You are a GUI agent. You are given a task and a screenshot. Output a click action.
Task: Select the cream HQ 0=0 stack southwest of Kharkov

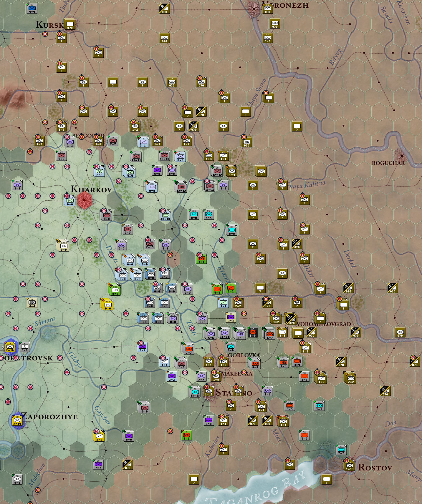[63, 245]
